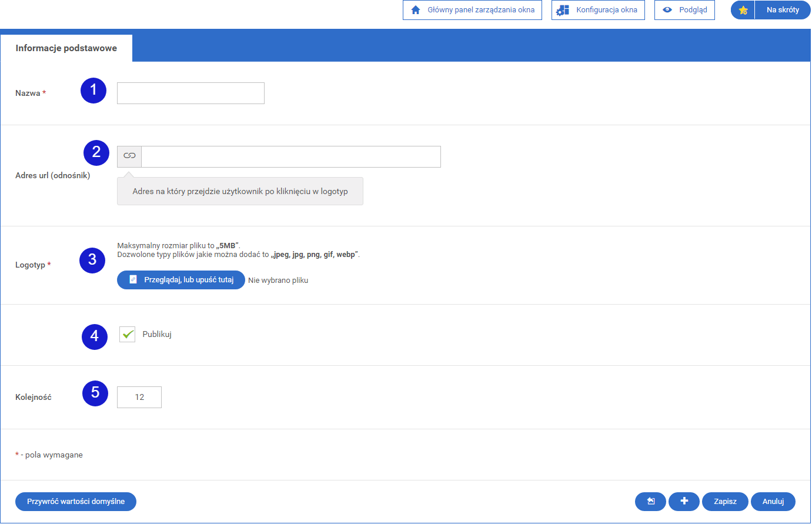Click the save-and-return arrow icon button
This screenshot has height=524, width=812.
(x=650, y=502)
